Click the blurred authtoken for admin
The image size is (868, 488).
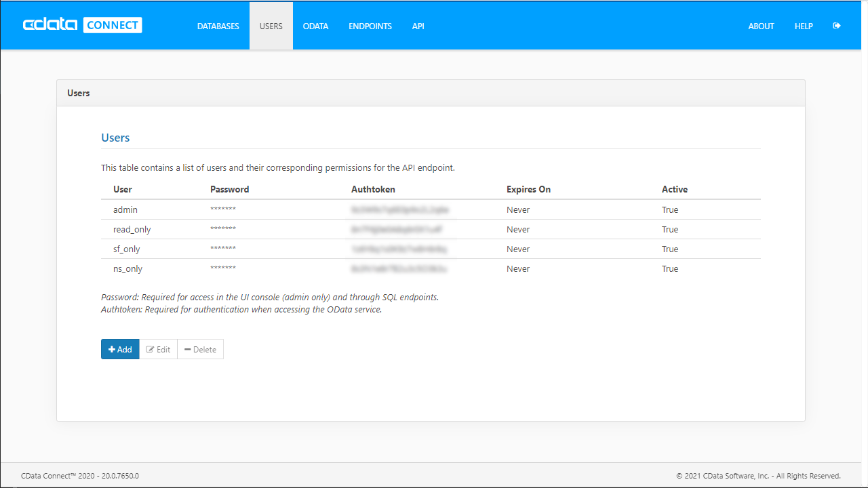(x=399, y=210)
